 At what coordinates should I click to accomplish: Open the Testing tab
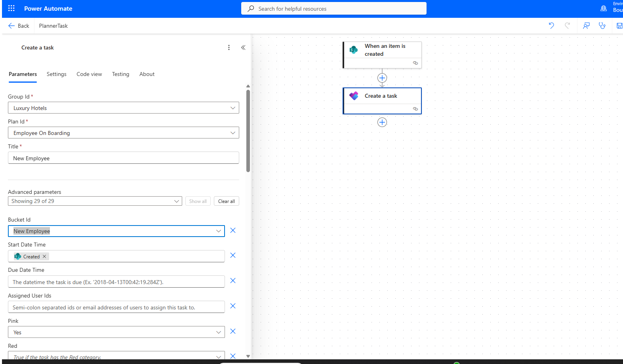pos(120,74)
